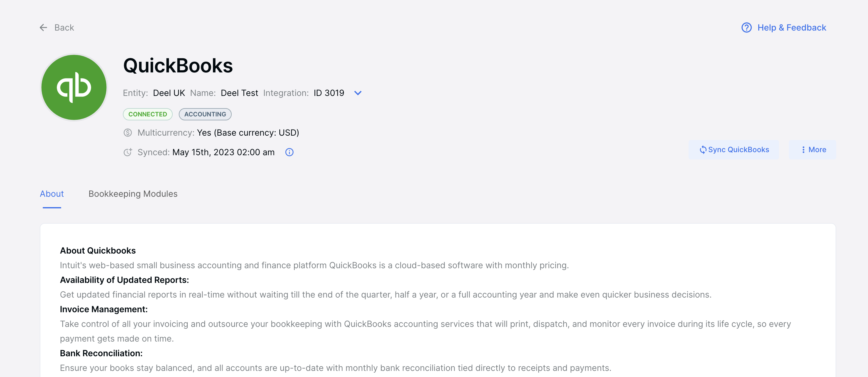
Task: Select the About tab
Action: (52, 194)
